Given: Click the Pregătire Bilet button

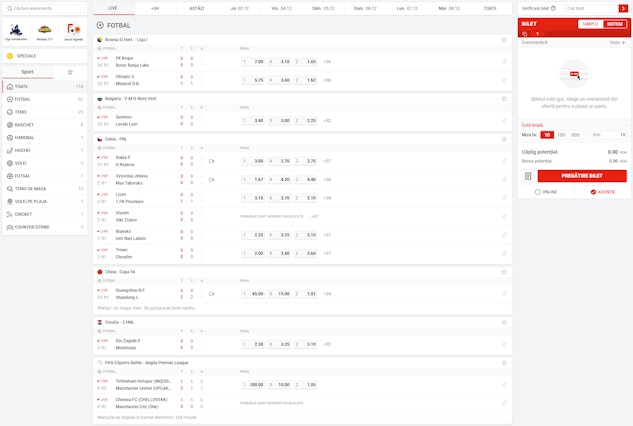Looking at the screenshot, I should [x=581, y=176].
